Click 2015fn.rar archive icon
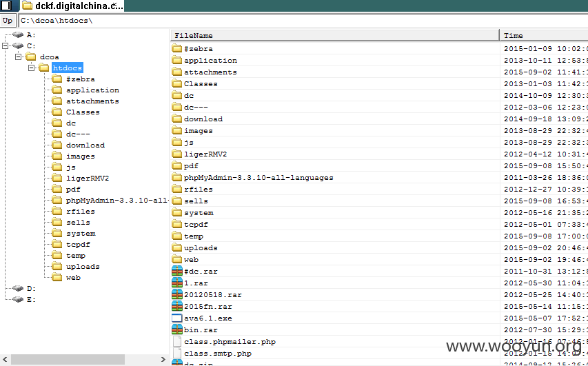Image resolution: width=588 pixels, height=366 pixels. click(x=176, y=306)
